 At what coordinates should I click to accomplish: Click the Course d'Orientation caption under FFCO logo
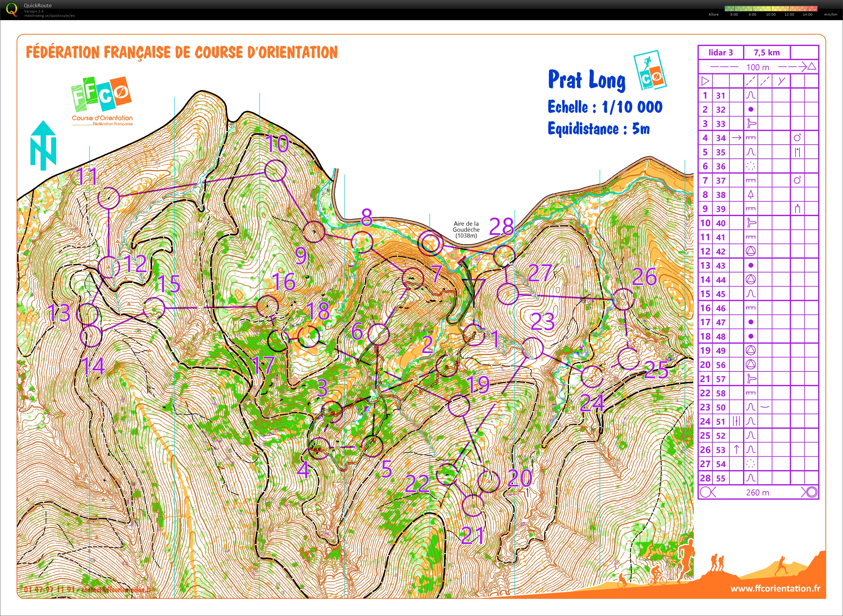tap(102, 118)
